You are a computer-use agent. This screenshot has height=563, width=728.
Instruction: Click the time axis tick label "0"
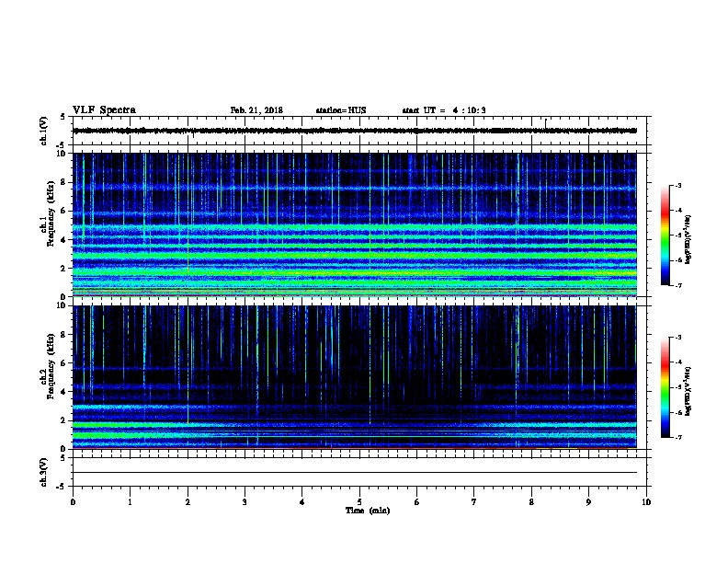coord(73,502)
